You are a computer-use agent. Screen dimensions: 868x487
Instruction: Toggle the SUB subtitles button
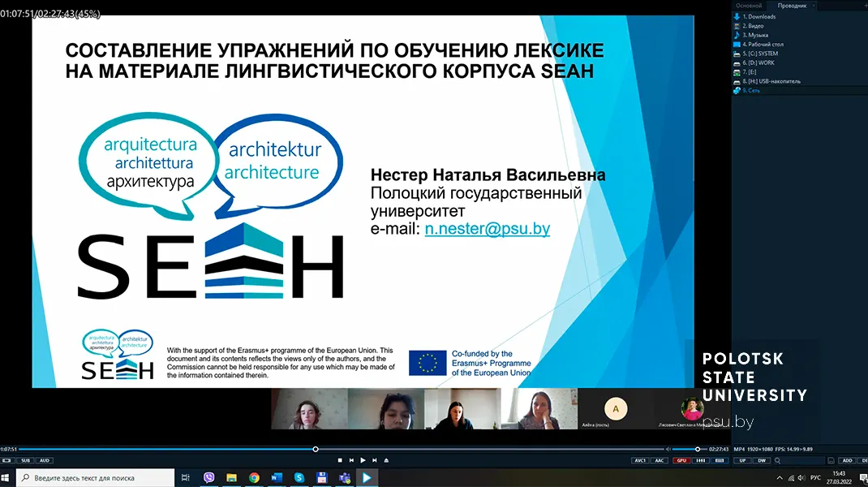click(25, 460)
